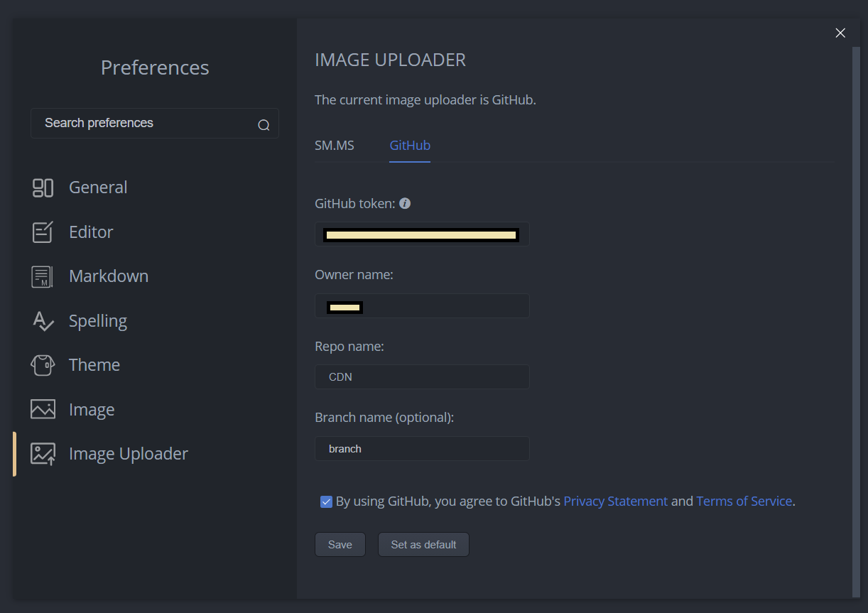The image size is (868, 613).
Task: Click the 'Owner name:' label
Action: point(354,275)
